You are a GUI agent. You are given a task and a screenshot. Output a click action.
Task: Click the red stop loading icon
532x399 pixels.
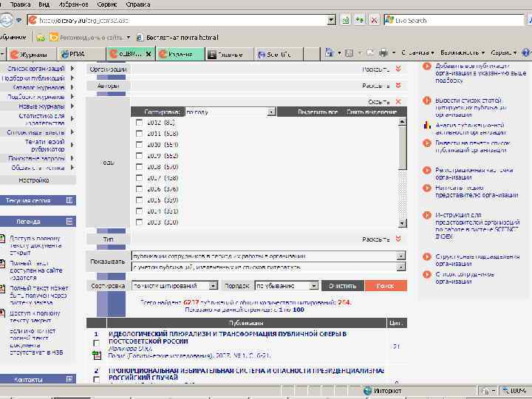click(x=374, y=21)
